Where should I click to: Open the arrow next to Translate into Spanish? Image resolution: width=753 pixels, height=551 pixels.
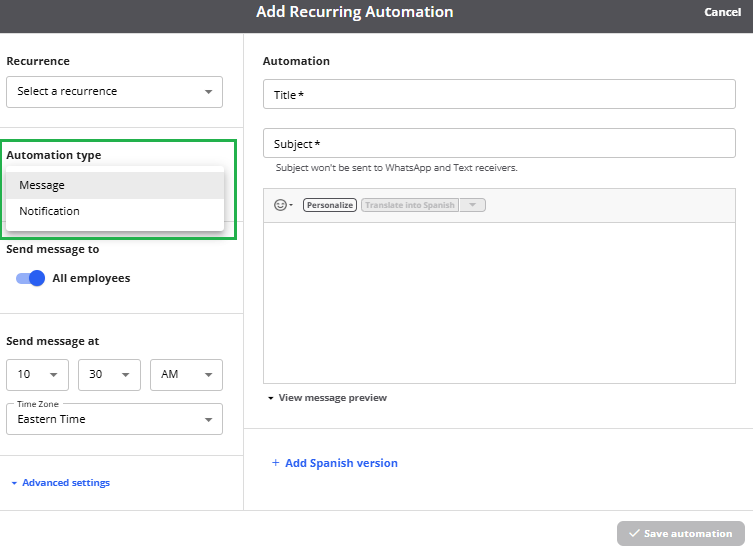(x=474, y=205)
